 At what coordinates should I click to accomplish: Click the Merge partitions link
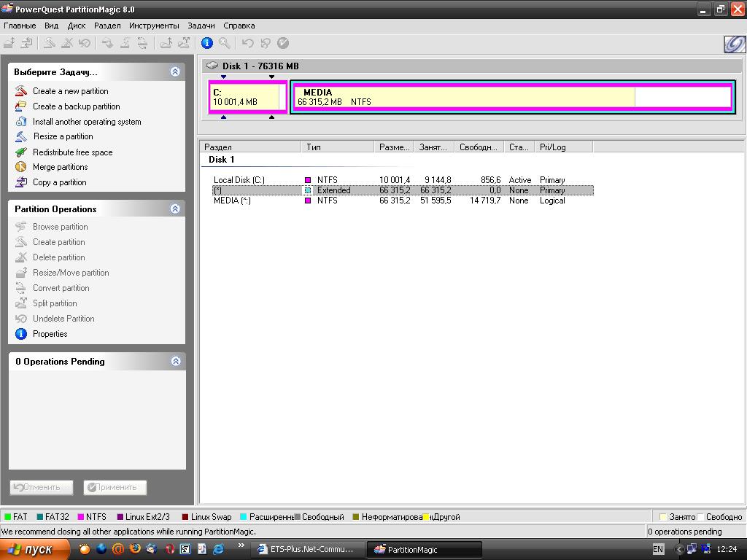click(x=60, y=167)
